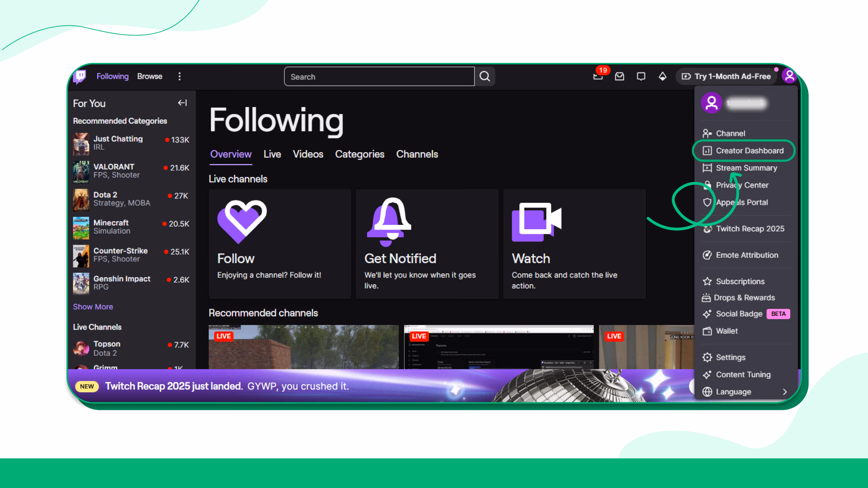Click the search magnifier button
Image resolution: width=868 pixels, height=488 pixels.
(x=485, y=76)
